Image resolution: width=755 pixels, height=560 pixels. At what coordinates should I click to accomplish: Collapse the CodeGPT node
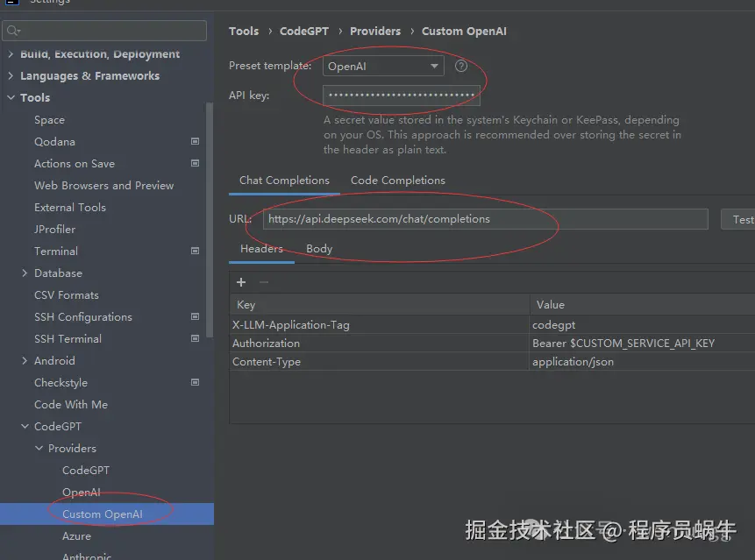(25, 426)
